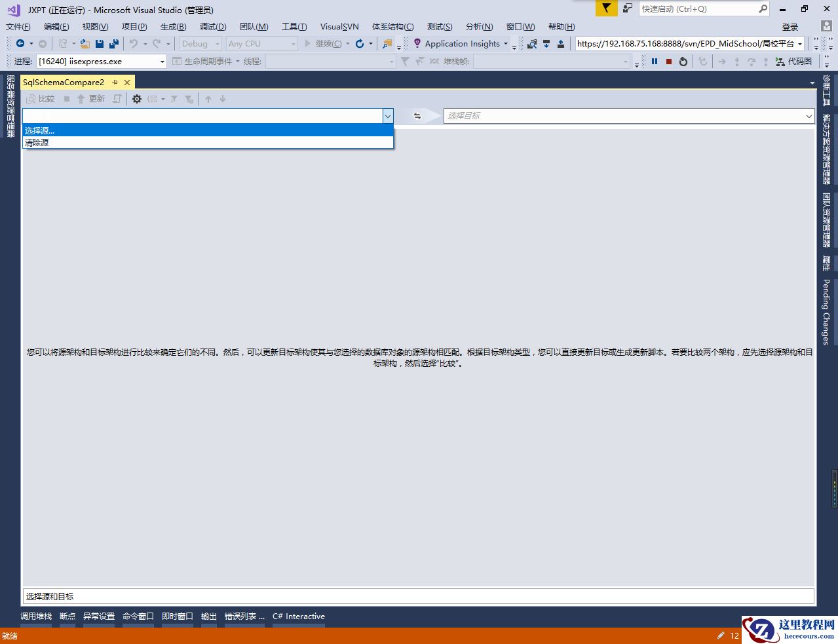Screen dimensions: 838x644
Task: Click the navigate backward arrow icon
Action: pyautogui.click(x=20, y=44)
